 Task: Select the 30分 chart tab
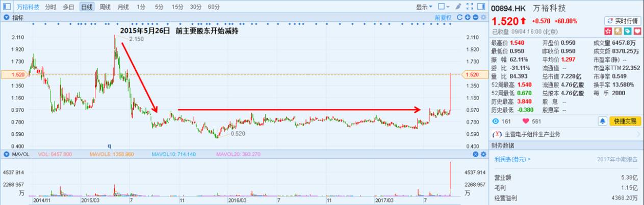point(196,7)
